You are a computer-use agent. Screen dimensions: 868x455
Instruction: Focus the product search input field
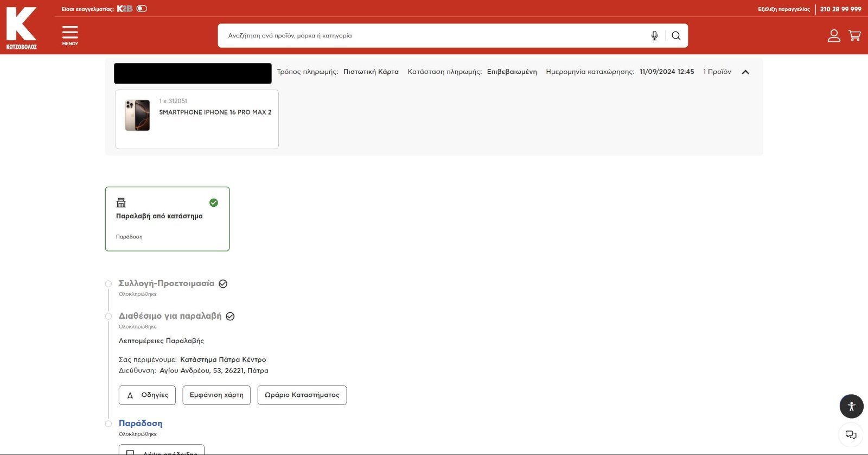point(434,36)
